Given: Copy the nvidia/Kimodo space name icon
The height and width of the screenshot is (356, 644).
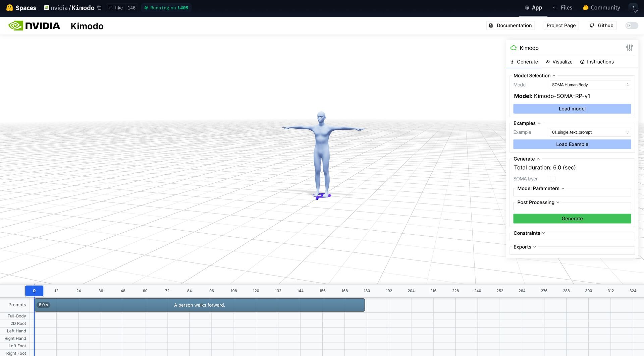Looking at the screenshot, I should click(99, 8).
